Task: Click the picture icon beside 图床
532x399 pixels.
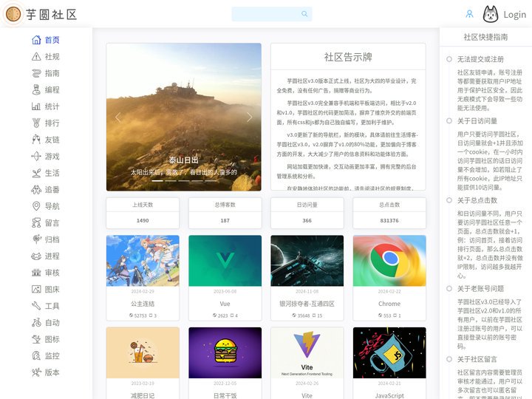Action: pos(36,290)
